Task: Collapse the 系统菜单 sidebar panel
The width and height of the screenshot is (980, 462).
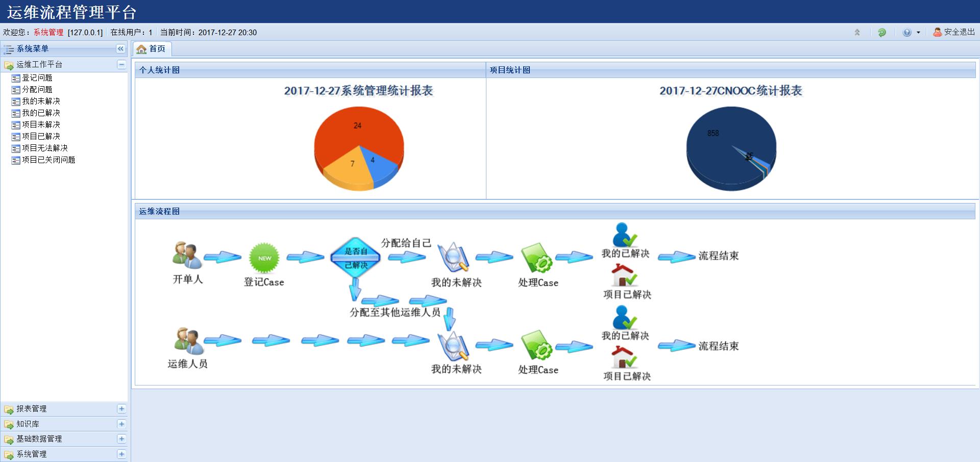Action: pyautogui.click(x=120, y=49)
